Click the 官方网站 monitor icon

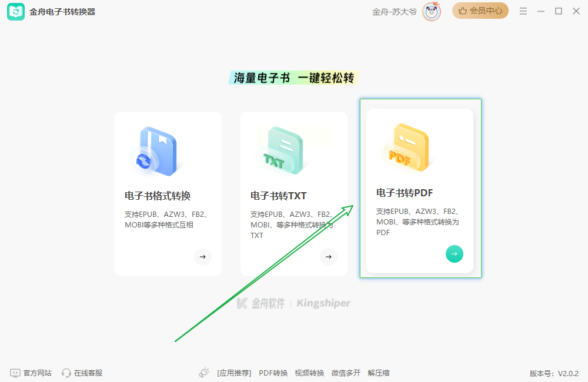pos(15,373)
